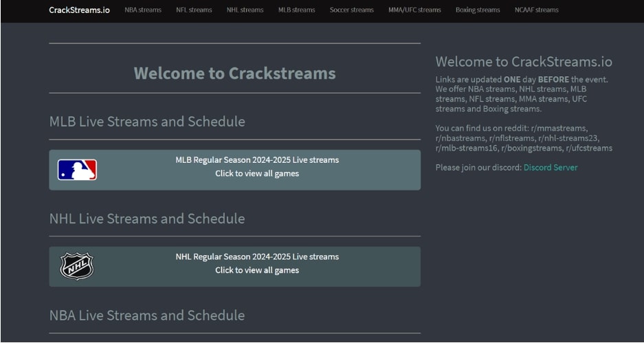Click the CrackStreams.io site logo
Image resolution: width=644 pixels, height=343 pixels.
79,10
